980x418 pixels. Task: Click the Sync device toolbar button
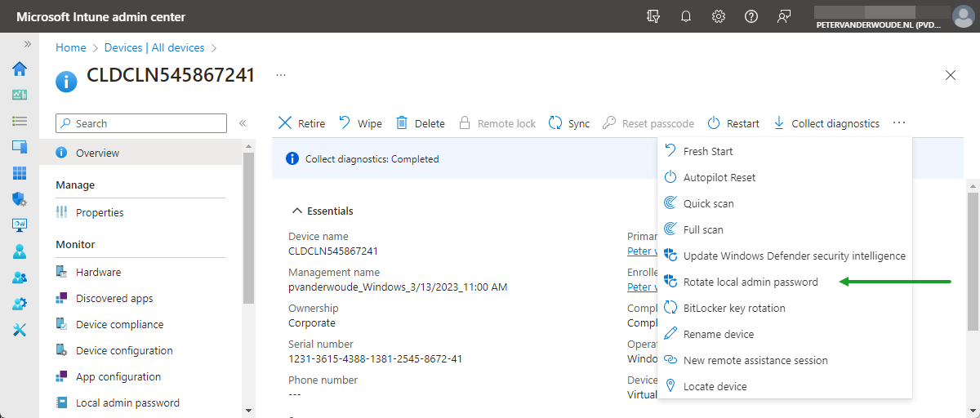click(569, 123)
